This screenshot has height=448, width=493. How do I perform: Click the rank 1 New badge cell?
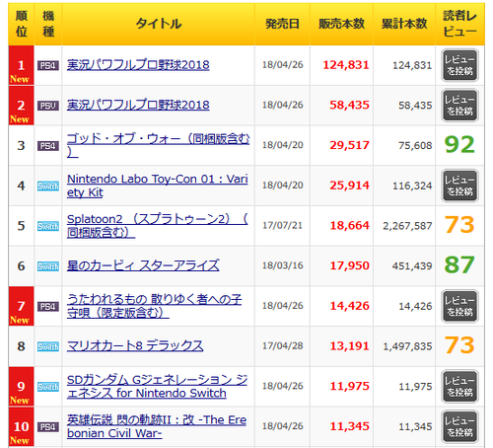coord(21,65)
